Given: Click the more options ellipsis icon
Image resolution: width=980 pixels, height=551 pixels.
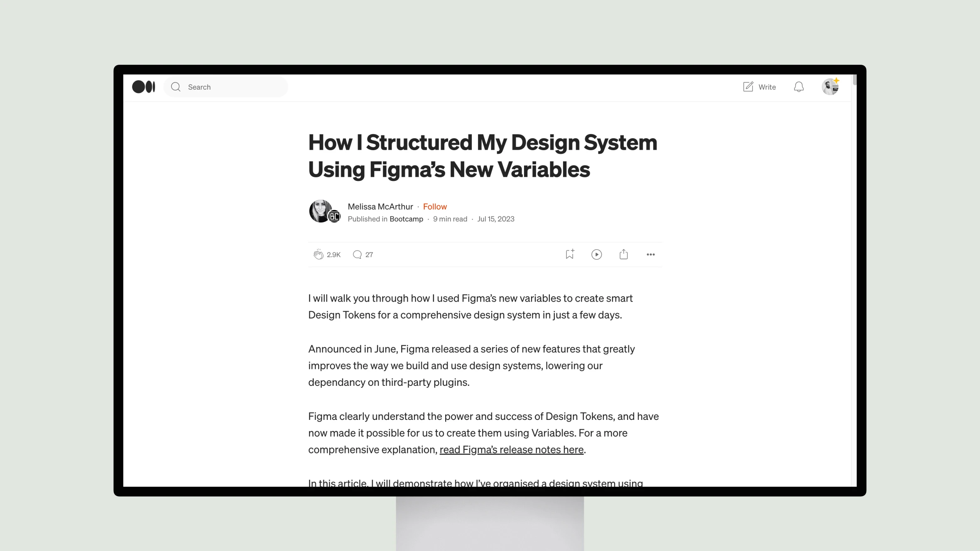Looking at the screenshot, I should (x=650, y=254).
